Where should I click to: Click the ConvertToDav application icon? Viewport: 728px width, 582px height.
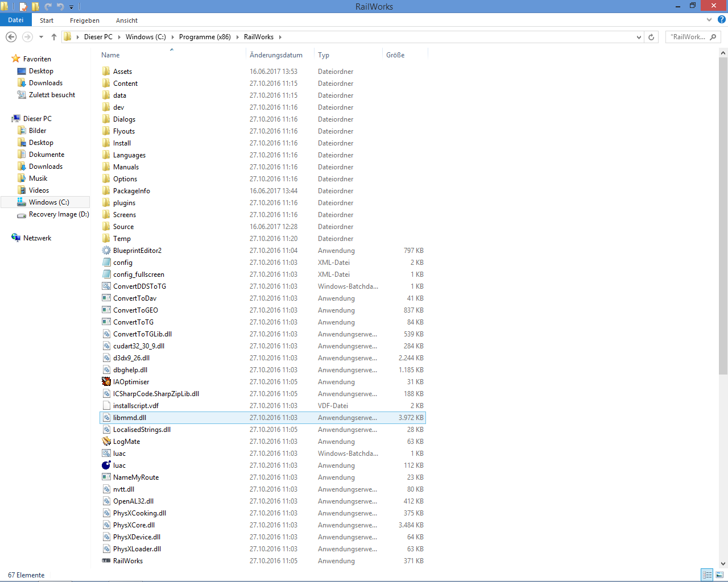[x=106, y=298]
